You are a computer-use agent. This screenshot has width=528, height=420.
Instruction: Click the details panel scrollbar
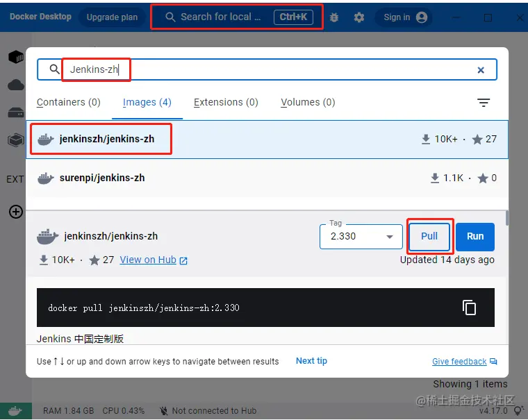(507, 218)
